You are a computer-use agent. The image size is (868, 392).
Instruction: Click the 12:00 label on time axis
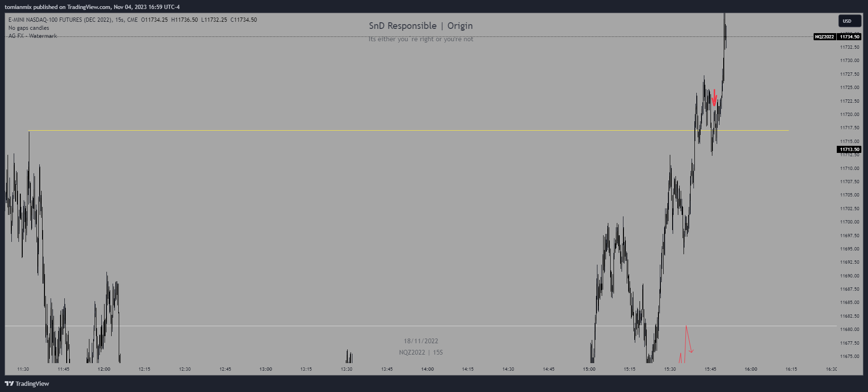[x=104, y=369]
